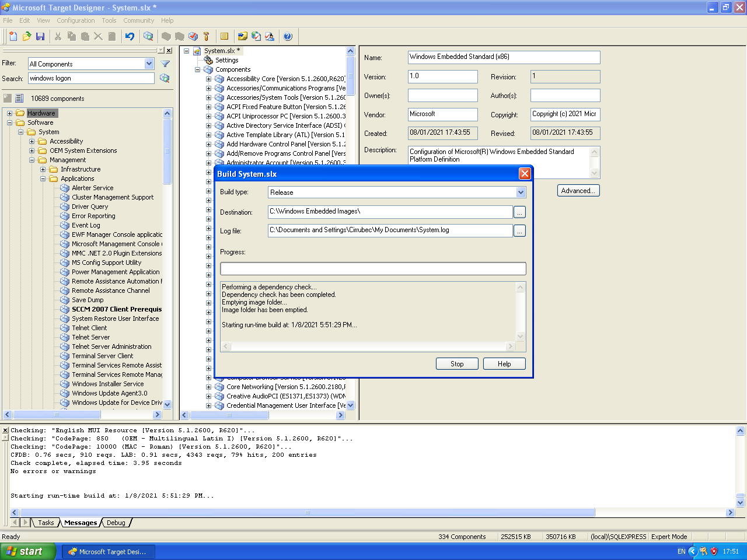
Task: Open the All Components filter dropdown
Action: pos(149,64)
